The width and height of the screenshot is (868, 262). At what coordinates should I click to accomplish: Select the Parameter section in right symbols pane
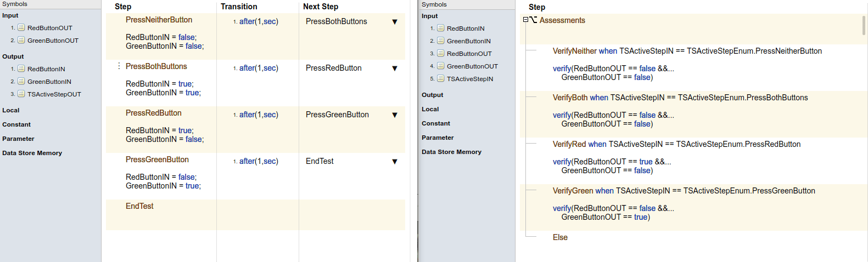(x=438, y=138)
